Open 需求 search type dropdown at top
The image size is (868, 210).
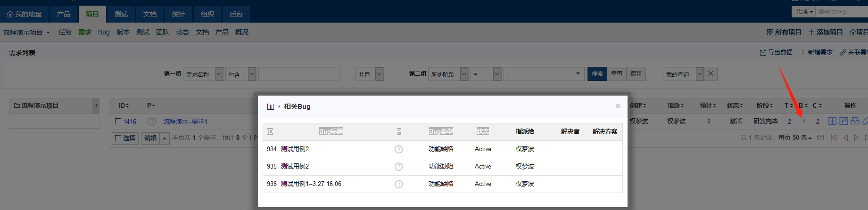(x=805, y=11)
